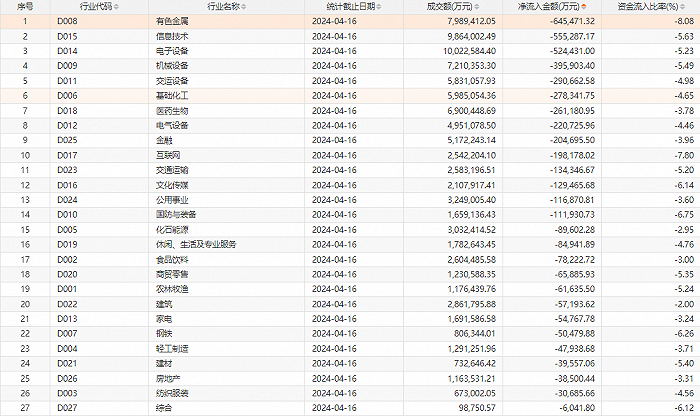Select the 基础化工 industry name

point(172,96)
